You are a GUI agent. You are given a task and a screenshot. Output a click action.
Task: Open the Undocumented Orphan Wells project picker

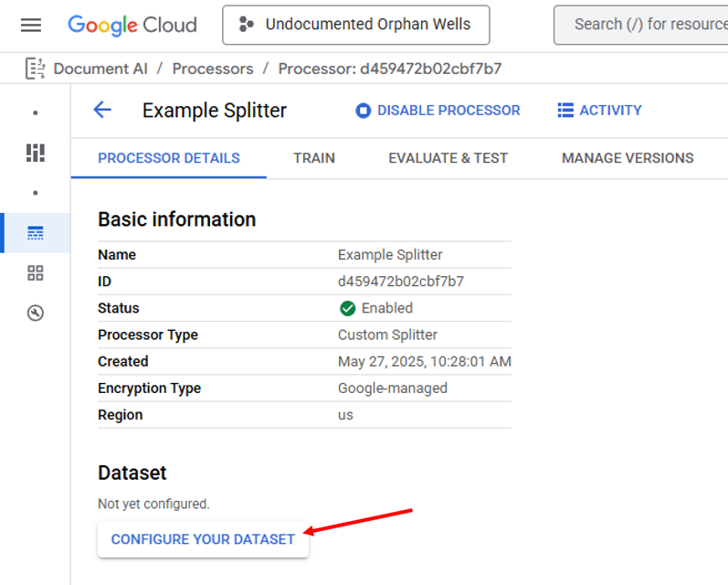356,25
